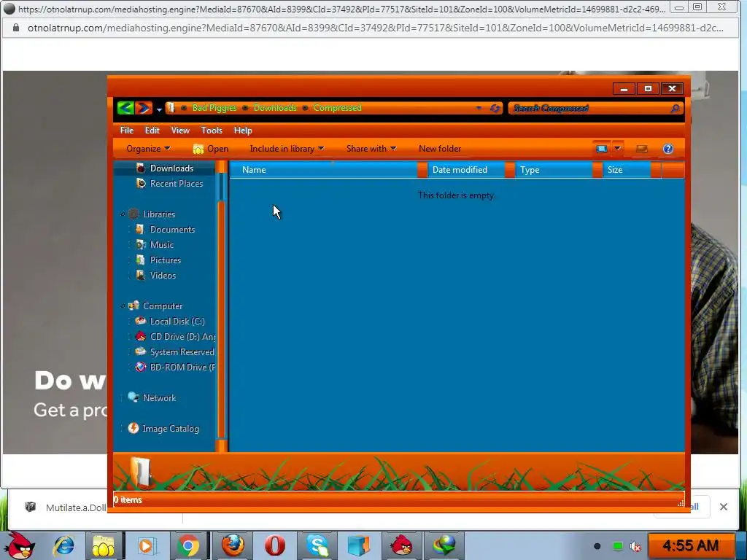Select Local Disk (C:)
This screenshot has height=560, width=747.
[169, 322]
